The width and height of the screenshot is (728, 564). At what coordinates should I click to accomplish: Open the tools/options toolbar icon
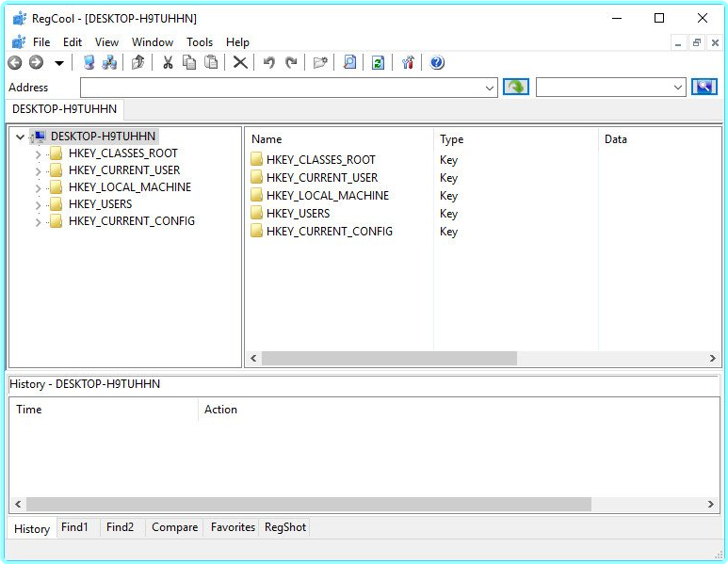408,62
